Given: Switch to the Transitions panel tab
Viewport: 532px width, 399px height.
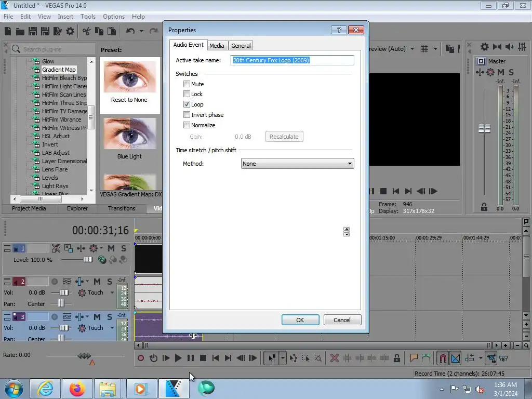Looking at the screenshot, I should click(x=122, y=208).
